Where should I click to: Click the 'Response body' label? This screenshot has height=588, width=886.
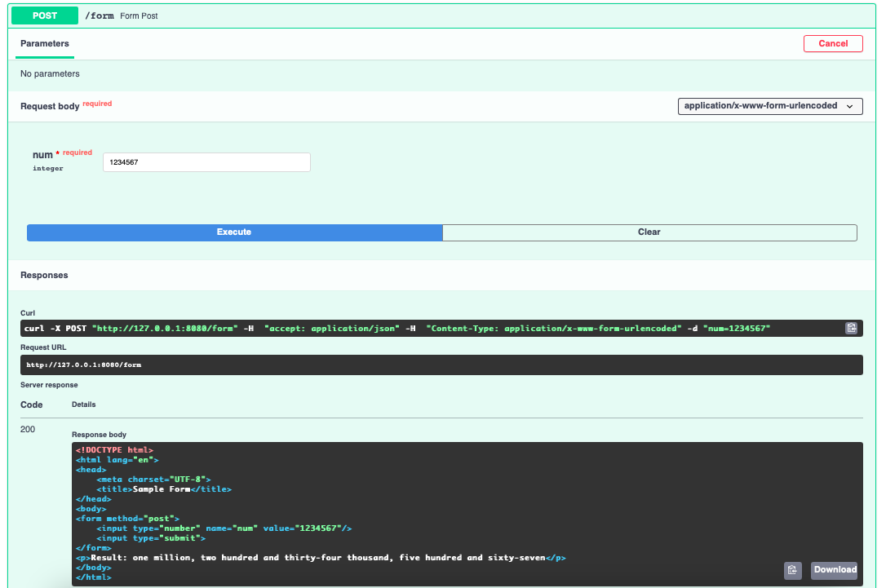click(x=99, y=435)
